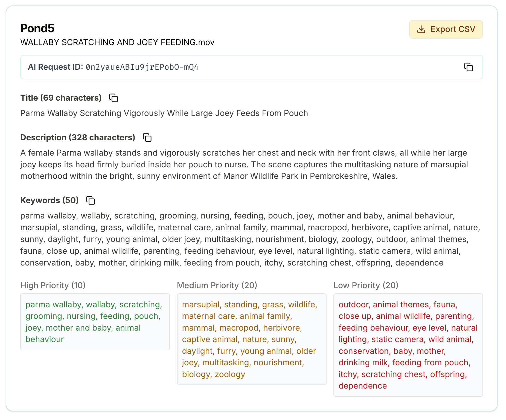Image resolution: width=506 pixels, height=420 pixels.
Task: Copy the description text
Action: pos(147,138)
